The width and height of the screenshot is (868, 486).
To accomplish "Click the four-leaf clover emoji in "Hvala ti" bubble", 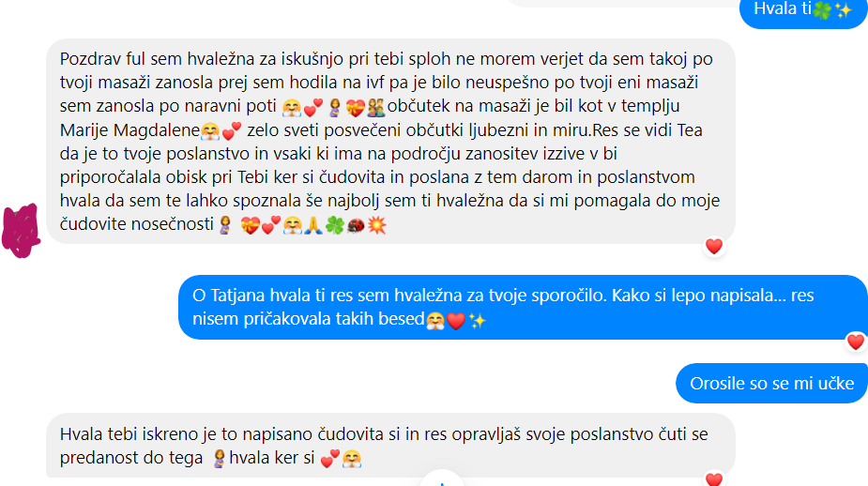I will (x=822, y=9).
